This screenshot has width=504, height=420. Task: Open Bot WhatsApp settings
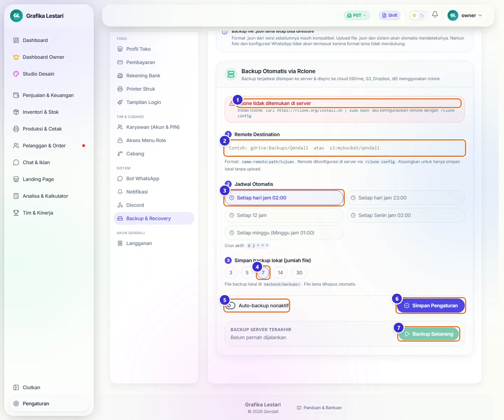[x=154, y=178]
